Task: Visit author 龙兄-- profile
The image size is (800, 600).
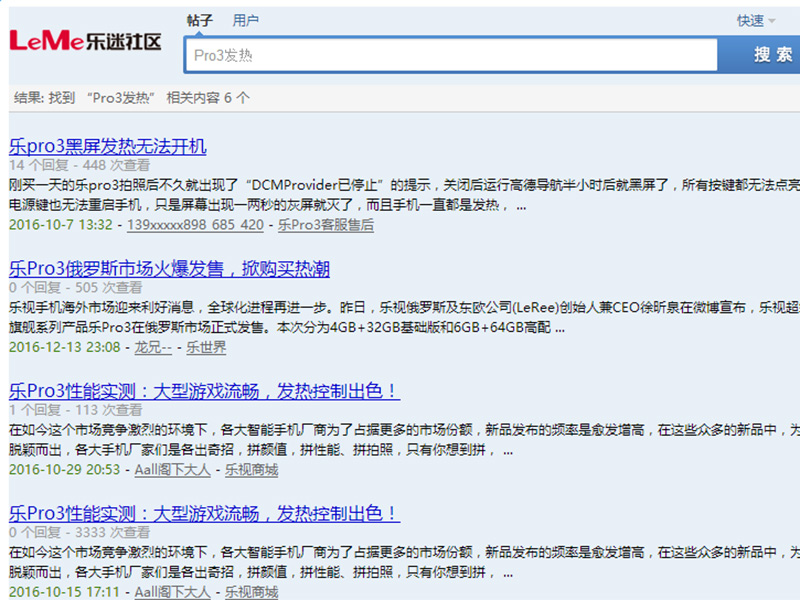Action: pyautogui.click(x=153, y=347)
